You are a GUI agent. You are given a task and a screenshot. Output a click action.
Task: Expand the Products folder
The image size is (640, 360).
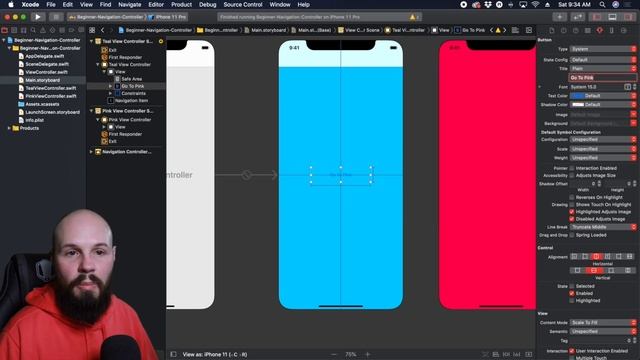9,128
